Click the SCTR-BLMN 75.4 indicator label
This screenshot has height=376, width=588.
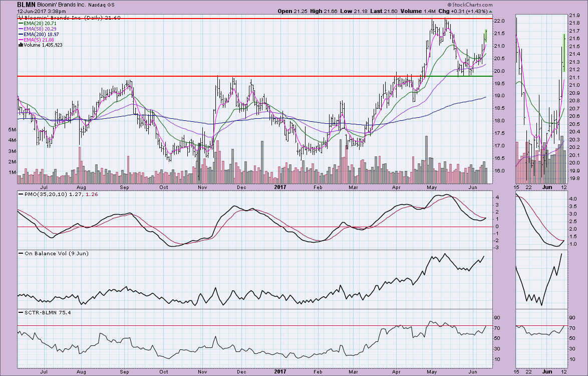pos(45,313)
